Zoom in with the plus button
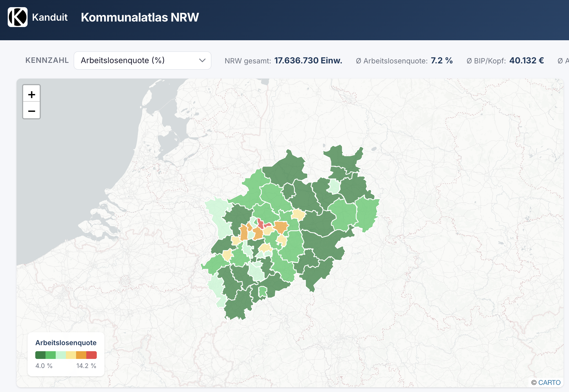The height and width of the screenshot is (392, 569). (x=31, y=95)
